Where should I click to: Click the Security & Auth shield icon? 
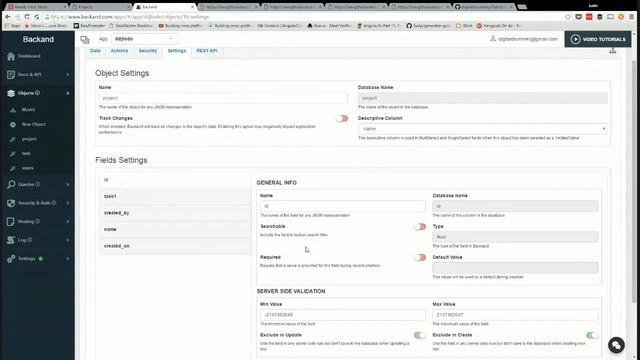click(x=11, y=203)
